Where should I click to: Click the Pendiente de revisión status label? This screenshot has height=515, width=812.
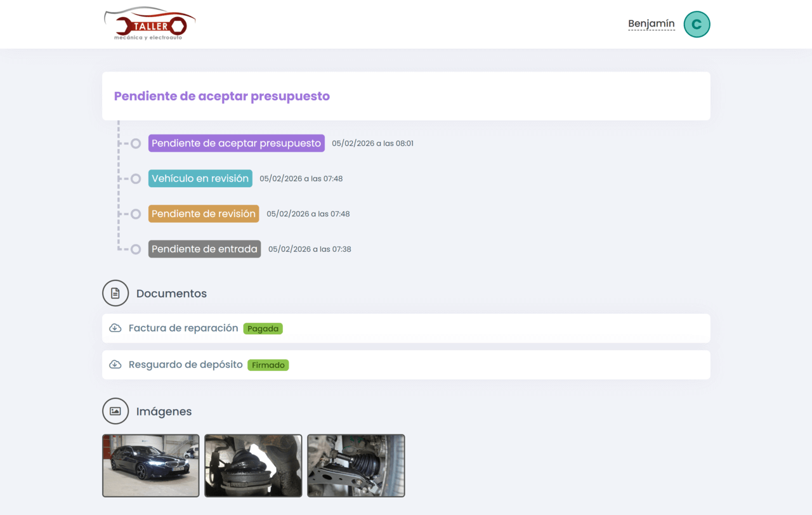pyautogui.click(x=203, y=214)
